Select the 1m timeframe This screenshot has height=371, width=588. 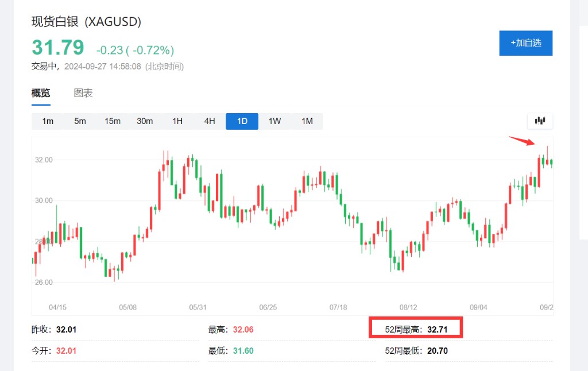coord(48,121)
